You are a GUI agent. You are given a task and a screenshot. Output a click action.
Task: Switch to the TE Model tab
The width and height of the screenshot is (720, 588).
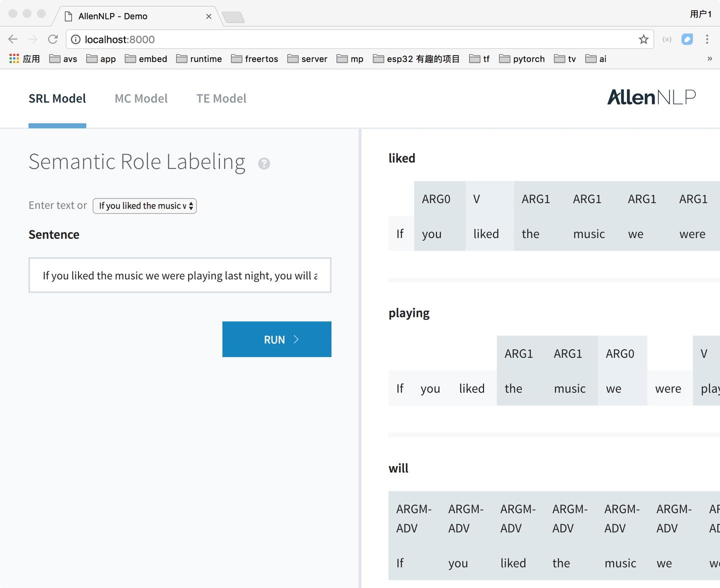(x=221, y=98)
